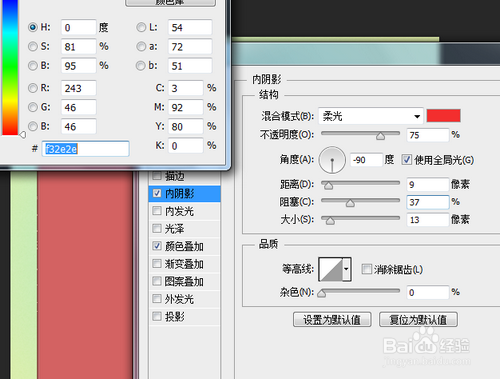Click the 大小 size slider handle

330,220
